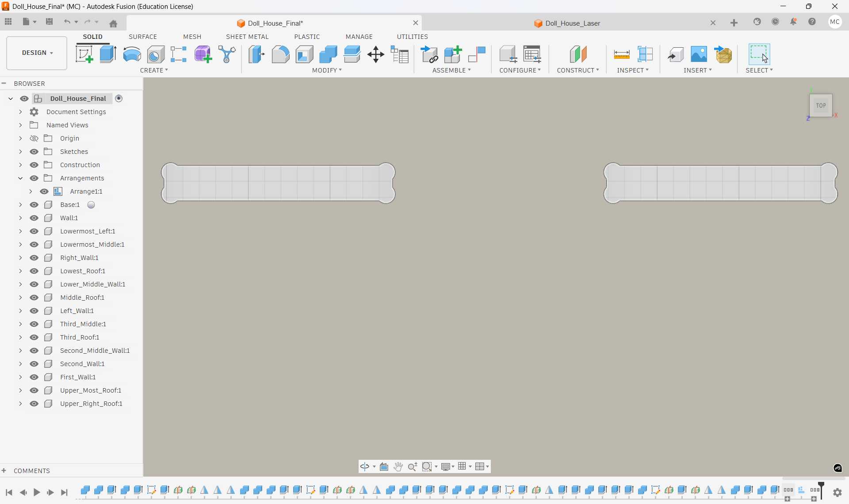849x504 pixels.
Task: Collapse the Arrangements folder
Action: [20, 178]
